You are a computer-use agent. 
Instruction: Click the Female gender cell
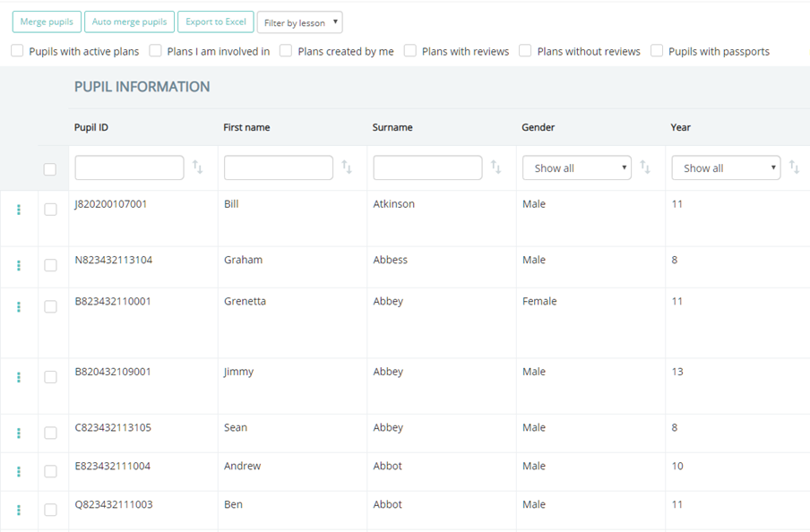[539, 301]
